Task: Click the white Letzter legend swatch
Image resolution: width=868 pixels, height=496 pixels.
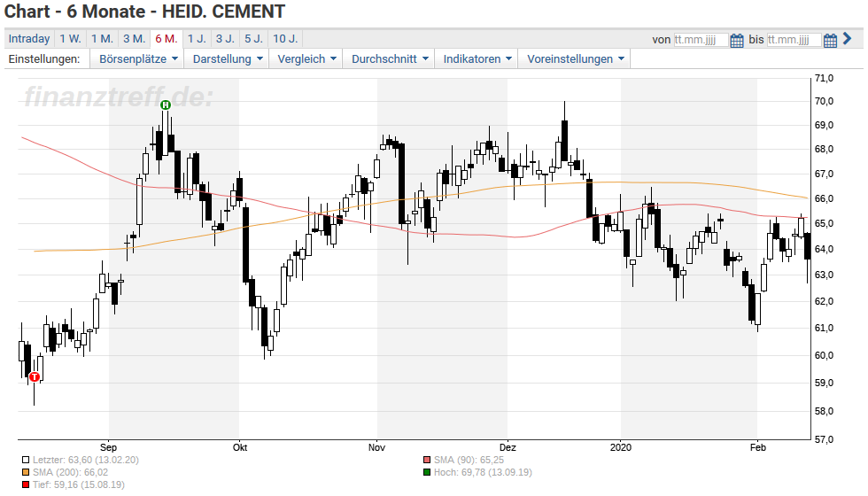Action: (x=26, y=460)
